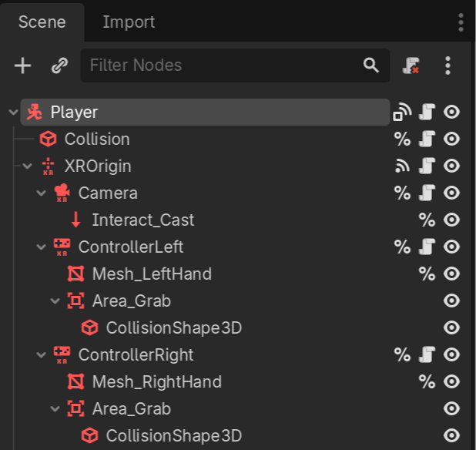Image resolution: width=476 pixels, height=450 pixels.
Task: Select the Interact_Cast node in tree
Action: [142, 220]
